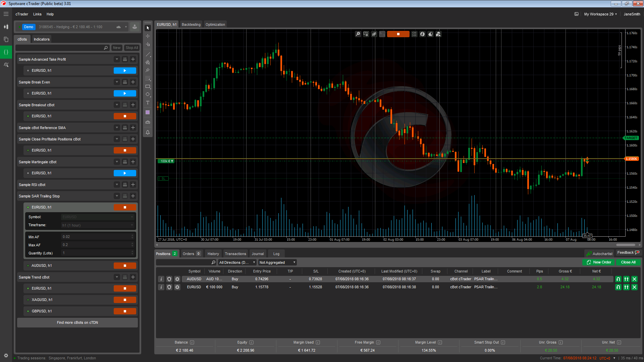This screenshot has width=644, height=362.
Task: Open the chart h1 timeframe selector
Action: [x=382, y=34]
